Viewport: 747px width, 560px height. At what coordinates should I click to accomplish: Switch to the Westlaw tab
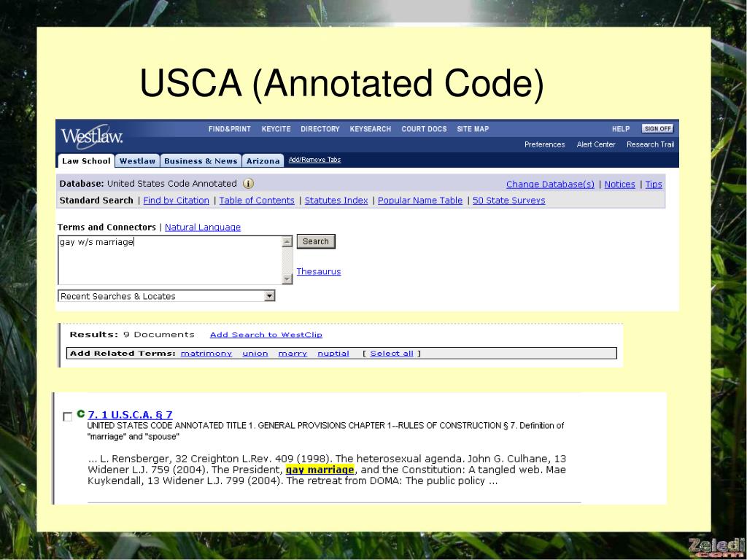137,161
